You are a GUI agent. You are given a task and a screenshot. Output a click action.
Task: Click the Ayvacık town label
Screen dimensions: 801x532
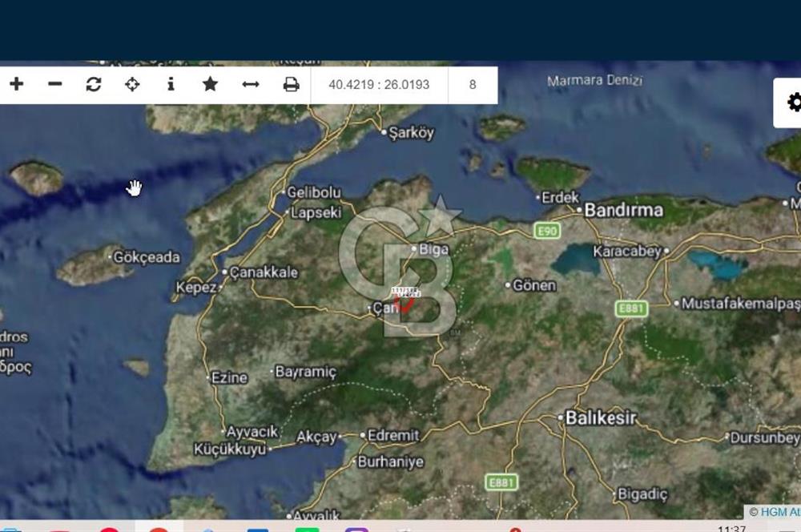click(x=252, y=433)
